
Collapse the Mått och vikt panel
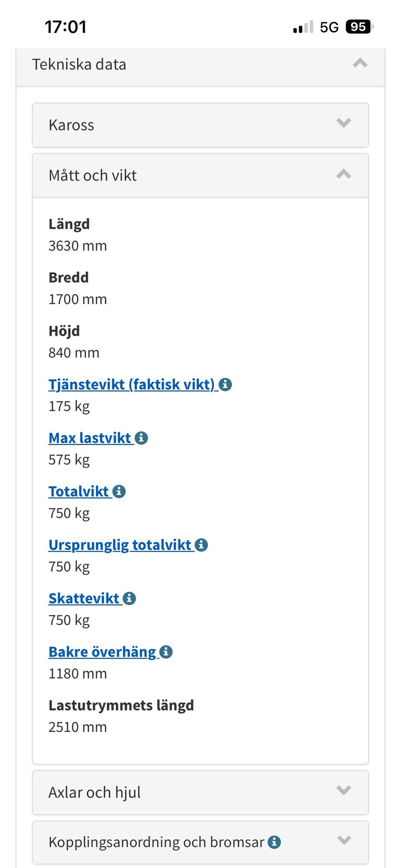point(343,174)
